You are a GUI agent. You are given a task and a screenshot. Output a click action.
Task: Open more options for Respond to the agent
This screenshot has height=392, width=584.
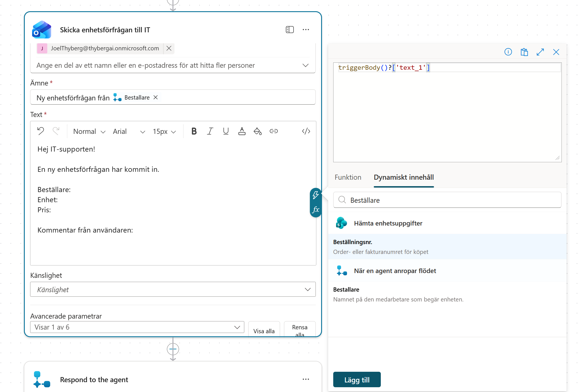pos(306,379)
